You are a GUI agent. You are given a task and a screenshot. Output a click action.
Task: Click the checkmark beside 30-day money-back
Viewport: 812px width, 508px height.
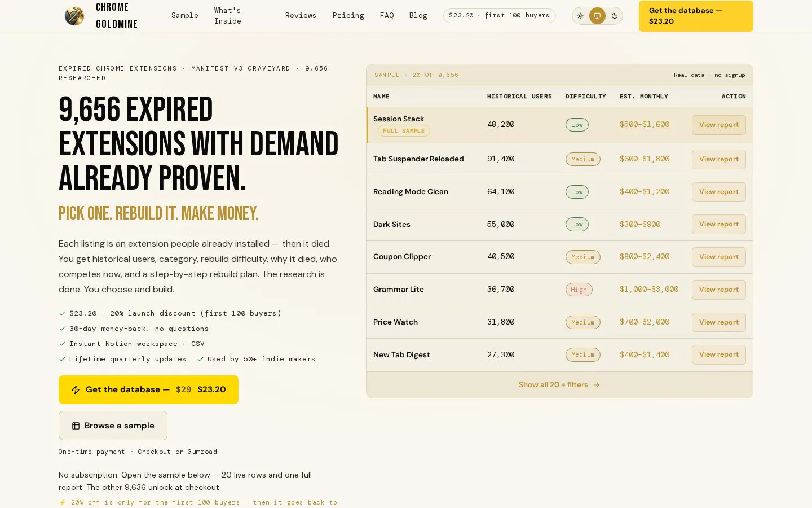click(x=62, y=329)
